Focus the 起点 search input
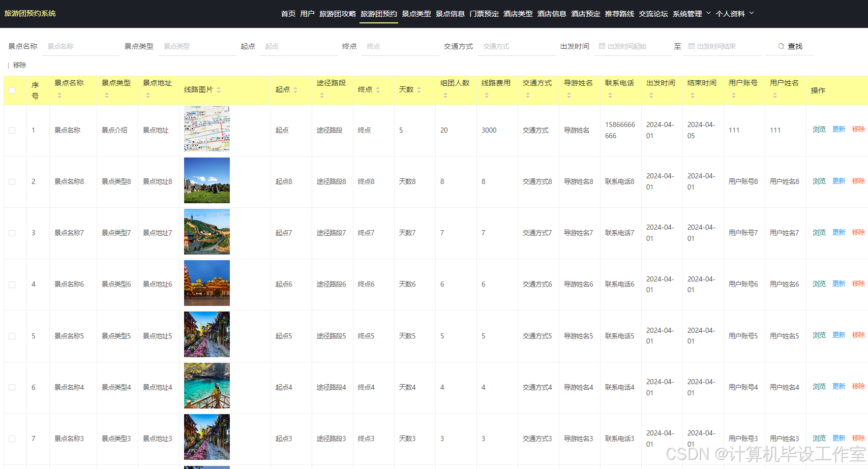 298,46
